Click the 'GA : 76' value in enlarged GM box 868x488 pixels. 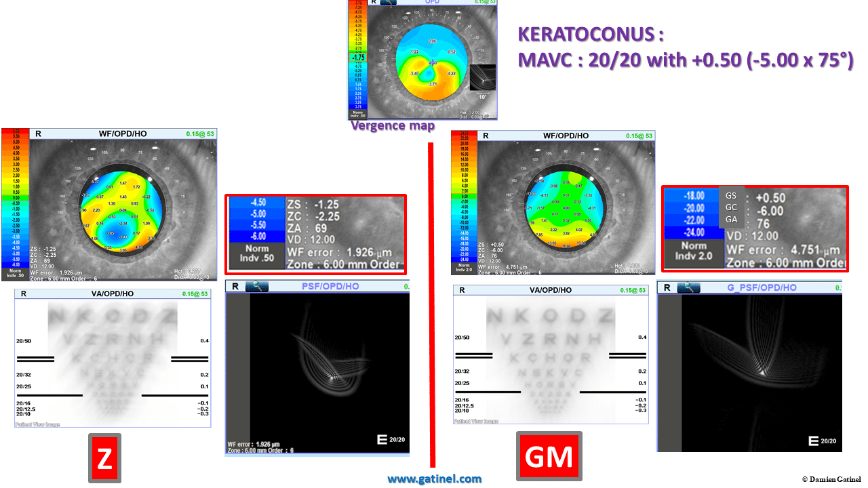[747, 222]
